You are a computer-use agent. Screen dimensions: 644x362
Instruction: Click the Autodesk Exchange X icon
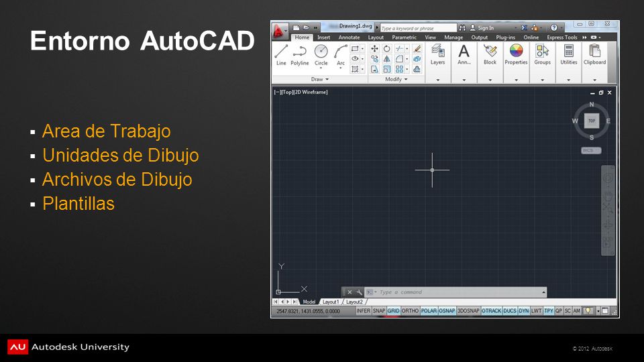[x=524, y=28]
